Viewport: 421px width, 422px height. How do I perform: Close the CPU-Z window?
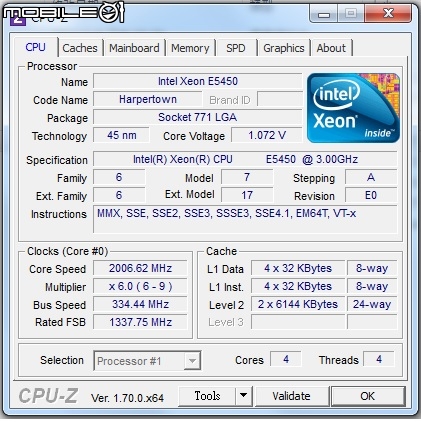tap(388, 14)
